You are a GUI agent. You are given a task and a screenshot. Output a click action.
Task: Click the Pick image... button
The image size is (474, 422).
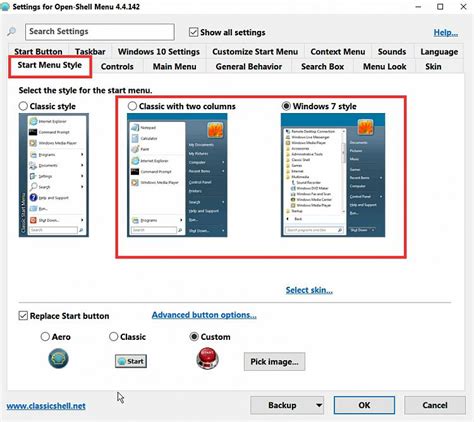274,361
